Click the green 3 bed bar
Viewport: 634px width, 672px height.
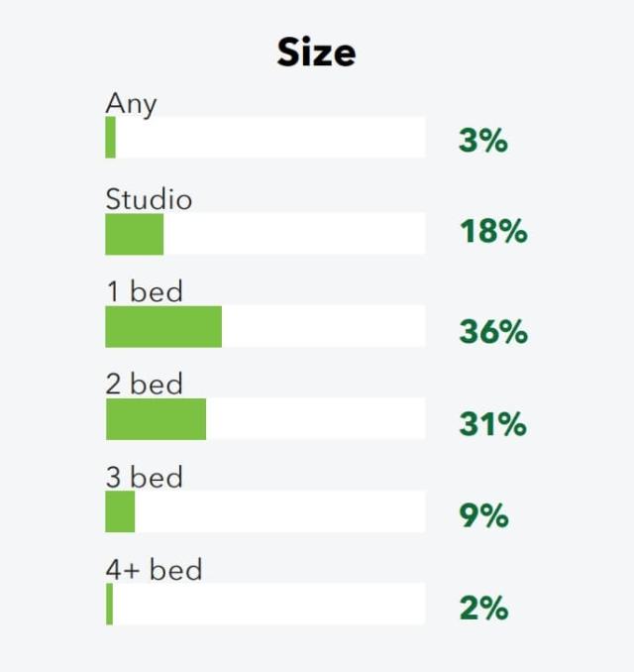point(120,511)
